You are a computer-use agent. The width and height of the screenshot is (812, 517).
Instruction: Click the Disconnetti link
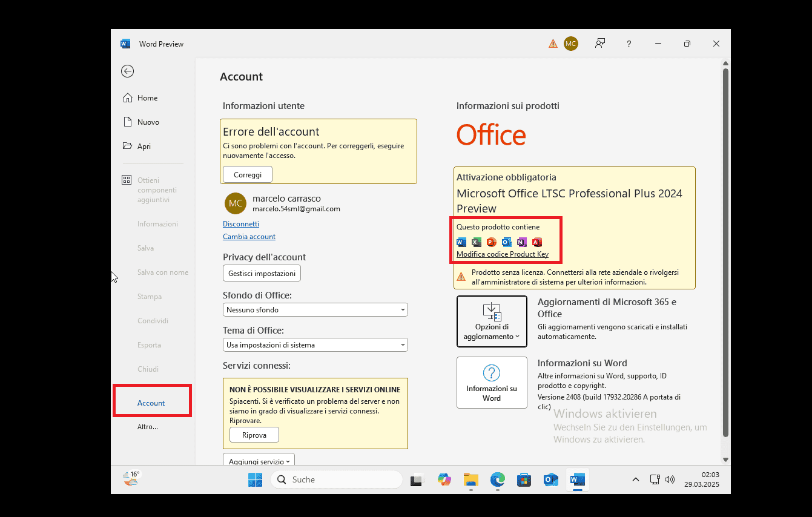click(x=241, y=224)
